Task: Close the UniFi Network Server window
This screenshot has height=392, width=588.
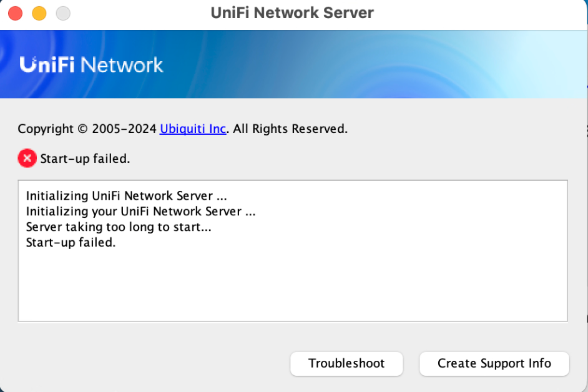Action: (x=16, y=14)
